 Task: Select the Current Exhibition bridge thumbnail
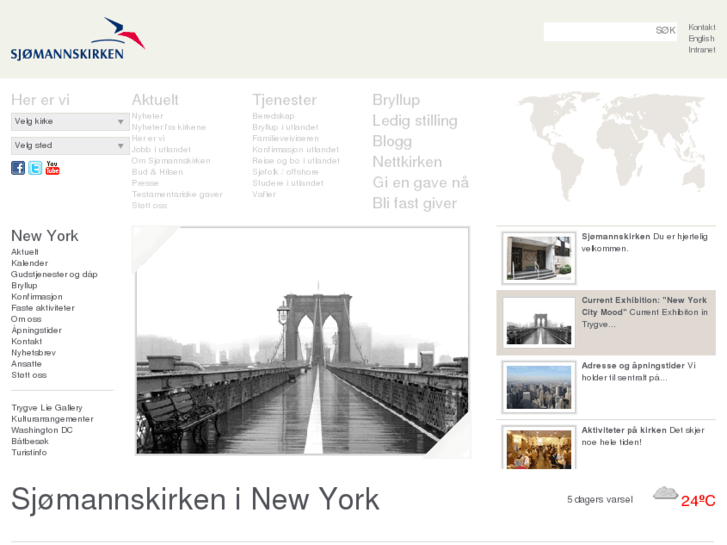coord(539,322)
